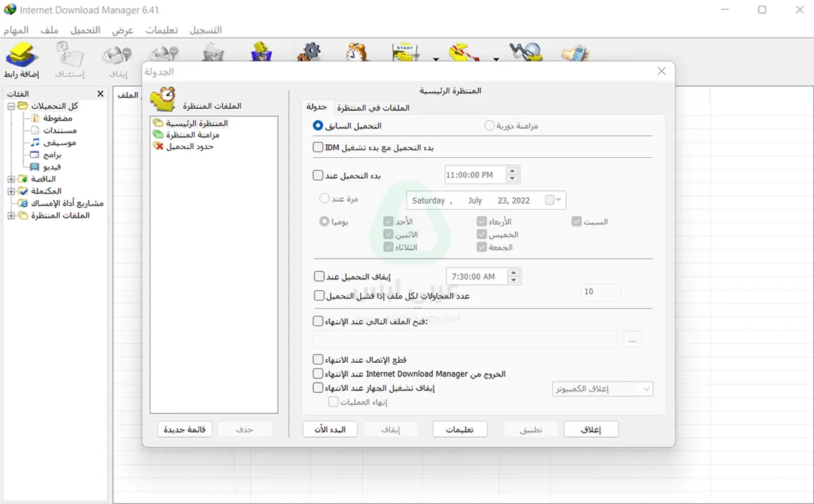Check 'Stop download at' (إيقاف التحميل عند) checkbox

click(319, 277)
